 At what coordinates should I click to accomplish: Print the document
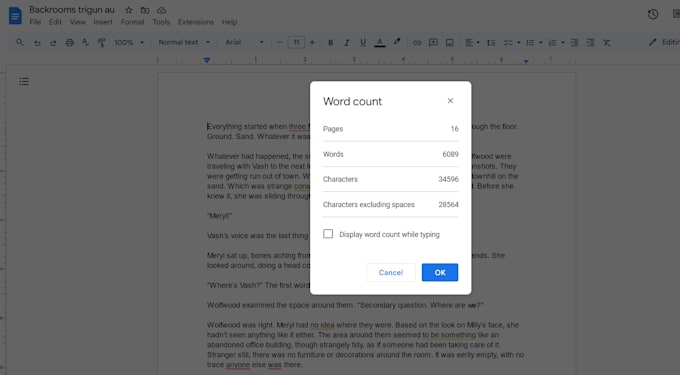pos(69,42)
